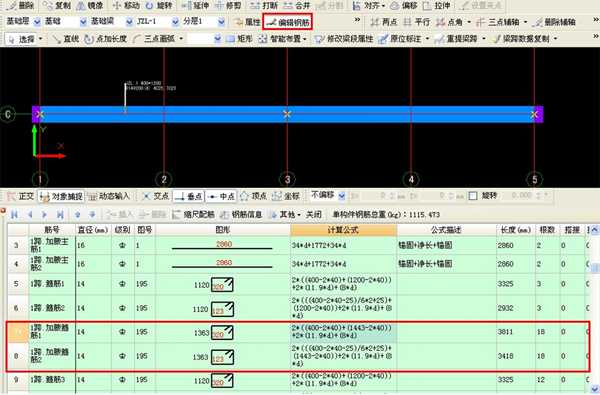Click 修改梁段属性 tool
Image resolution: width=600 pixels, height=395 pixels.
pyautogui.click(x=344, y=39)
